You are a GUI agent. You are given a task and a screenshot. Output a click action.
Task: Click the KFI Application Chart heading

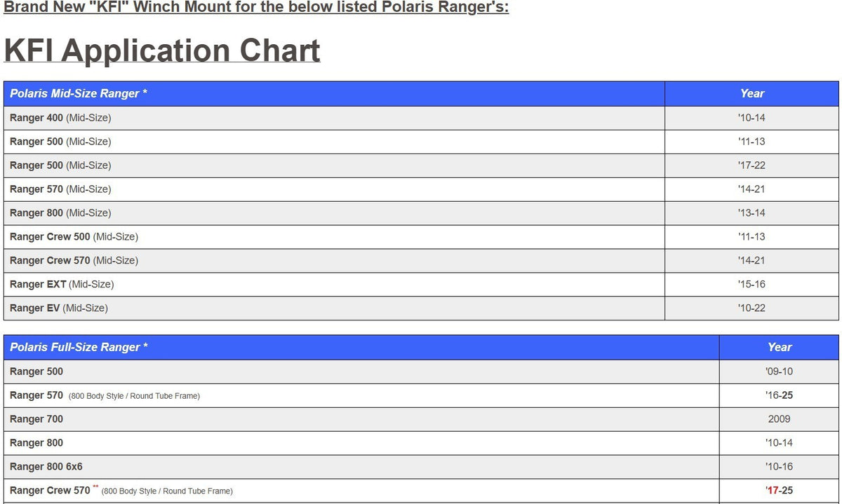point(162,50)
